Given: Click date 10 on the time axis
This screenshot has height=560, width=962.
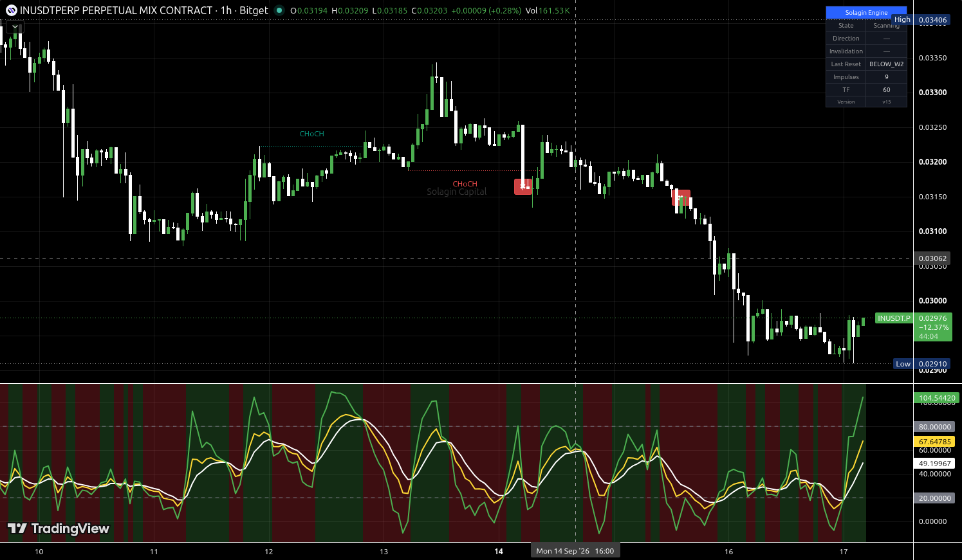Looking at the screenshot, I should [x=39, y=552].
